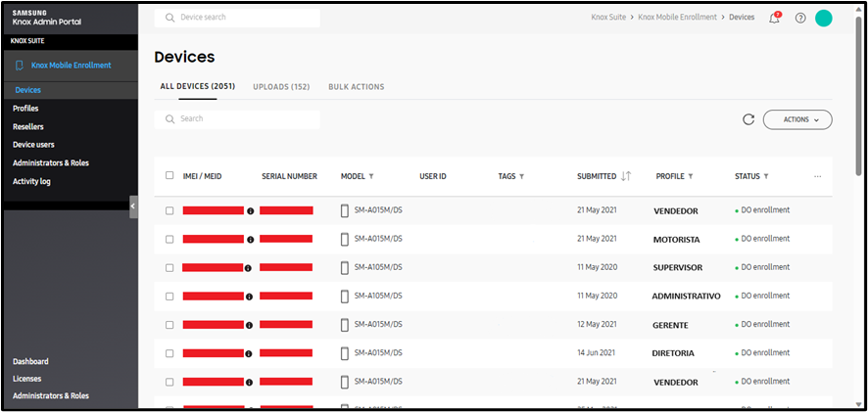Click Knox Mobile Enrollment breadcrumb link

click(678, 18)
